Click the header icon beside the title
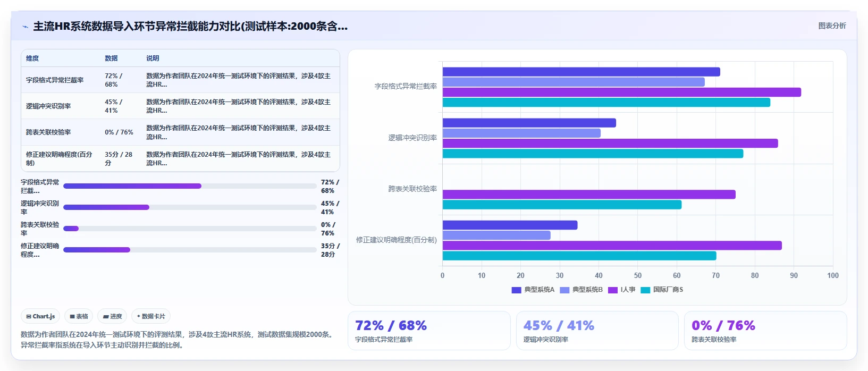This screenshot has width=868, height=371. (x=25, y=27)
